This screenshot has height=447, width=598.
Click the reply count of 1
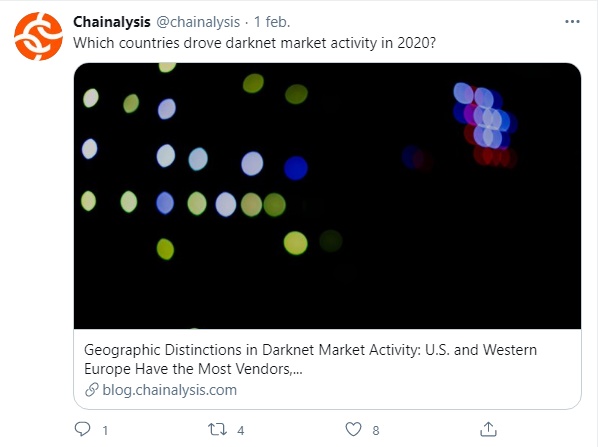pos(105,431)
